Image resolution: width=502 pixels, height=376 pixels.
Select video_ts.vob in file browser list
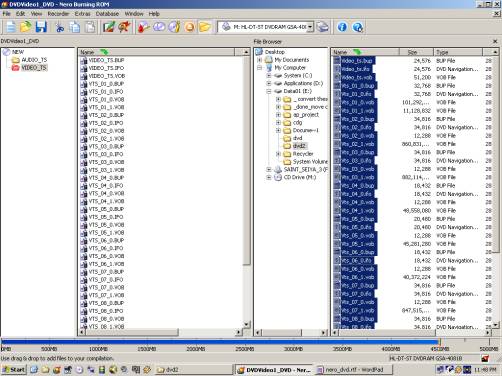click(x=358, y=77)
